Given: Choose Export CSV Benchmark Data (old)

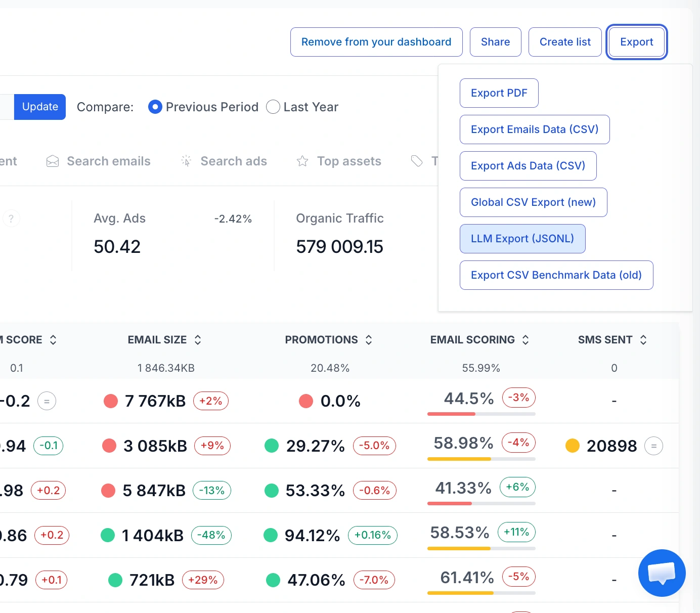Looking at the screenshot, I should click(556, 275).
